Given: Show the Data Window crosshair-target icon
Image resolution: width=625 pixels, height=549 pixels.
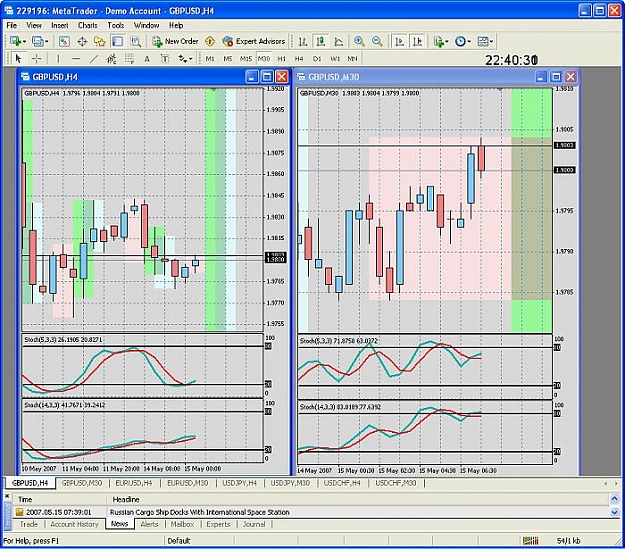Looking at the screenshot, I should click(82, 41).
